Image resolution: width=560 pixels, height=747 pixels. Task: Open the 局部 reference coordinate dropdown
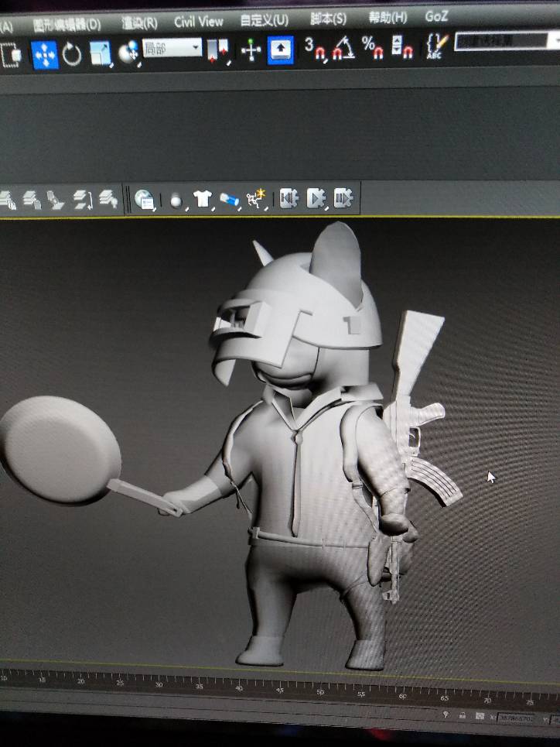[172, 48]
